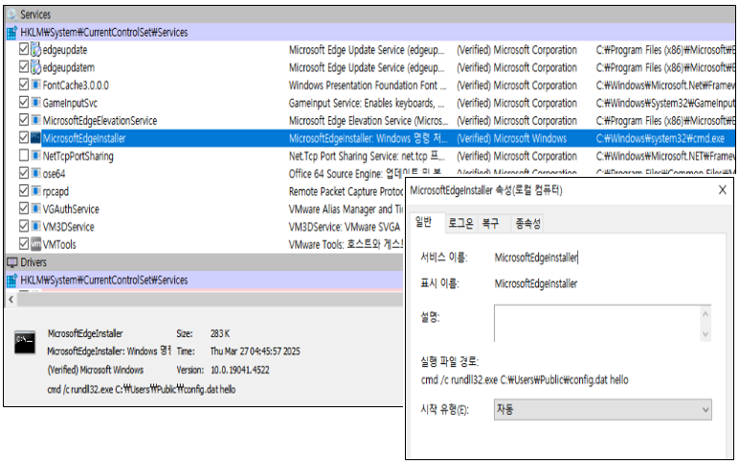Click registry icon beside Drivers HKLM path

point(12,280)
